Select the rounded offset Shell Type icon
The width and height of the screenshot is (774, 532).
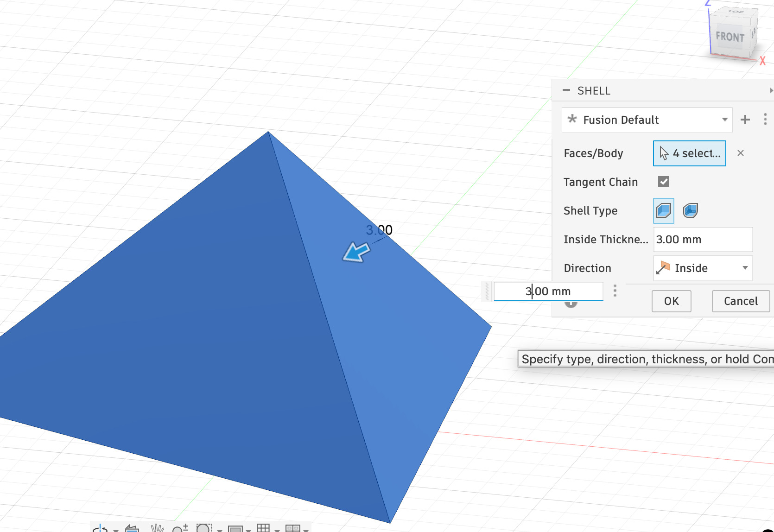[x=691, y=211]
